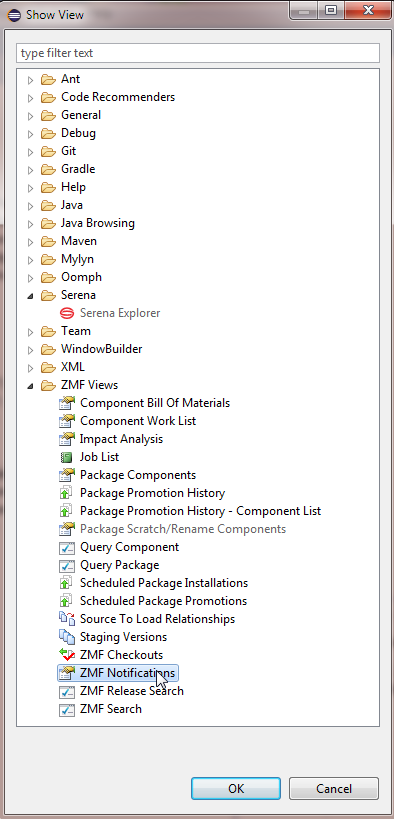Click the Eclipse icon in the title bar

pyautogui.click(x=14, y=15)
